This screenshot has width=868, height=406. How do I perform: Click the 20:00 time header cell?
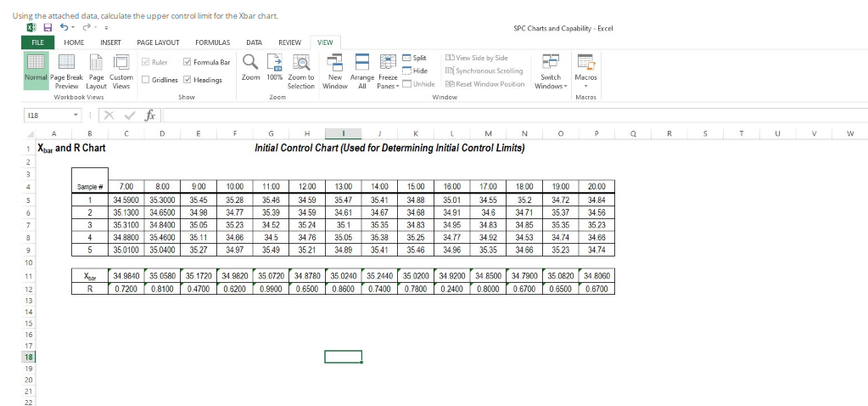[596, 187]
